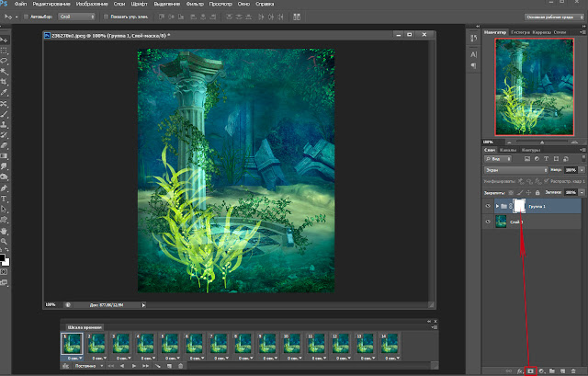Toggle the layer filter switch
Screen dimensions: 588x376
pos(583,158)
